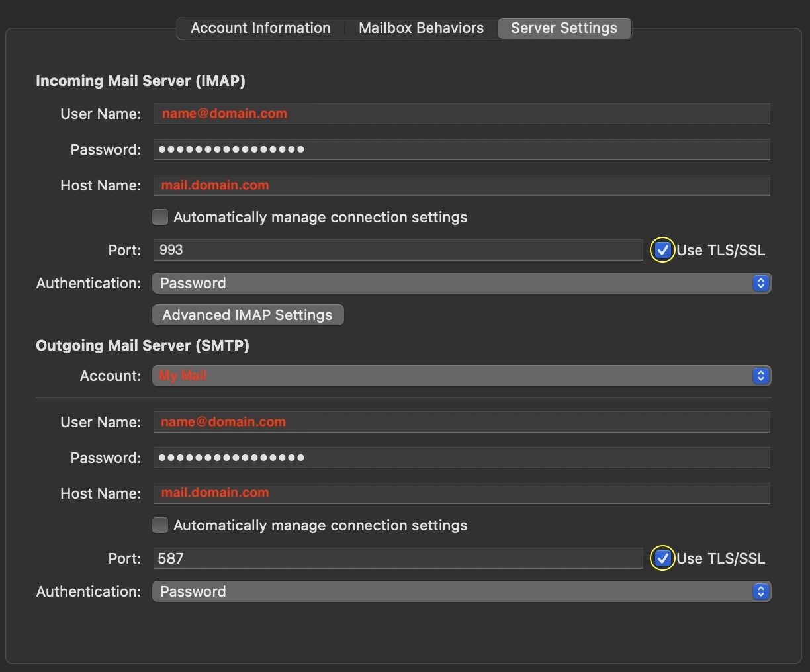Click the incoming mail Password field

click(x=461, y=149)
